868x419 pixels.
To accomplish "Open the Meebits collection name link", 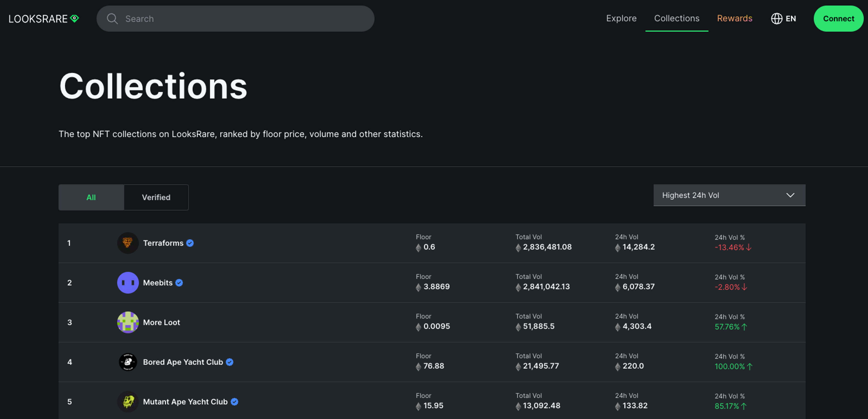I will 158,283.
